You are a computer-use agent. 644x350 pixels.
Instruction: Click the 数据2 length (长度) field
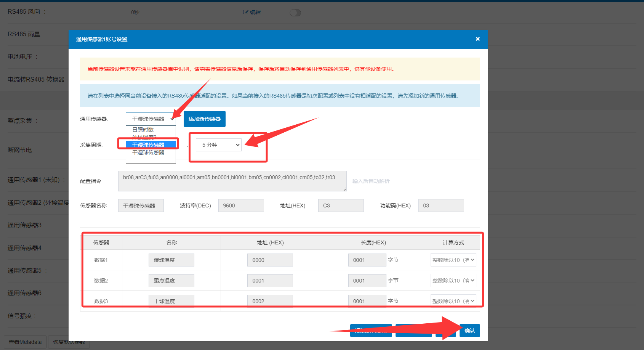coord(367,281)
